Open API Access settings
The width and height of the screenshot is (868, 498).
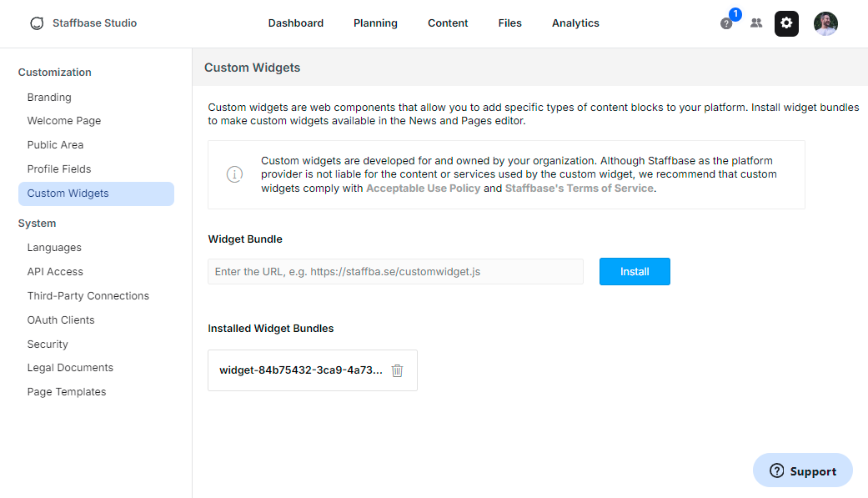tap(55, 272)
